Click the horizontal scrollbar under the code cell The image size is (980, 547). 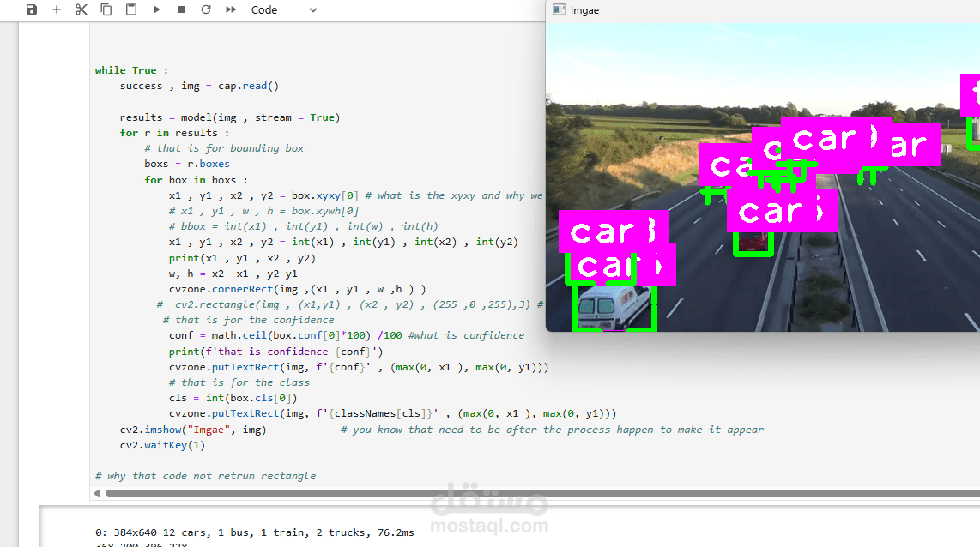(542, 493)
